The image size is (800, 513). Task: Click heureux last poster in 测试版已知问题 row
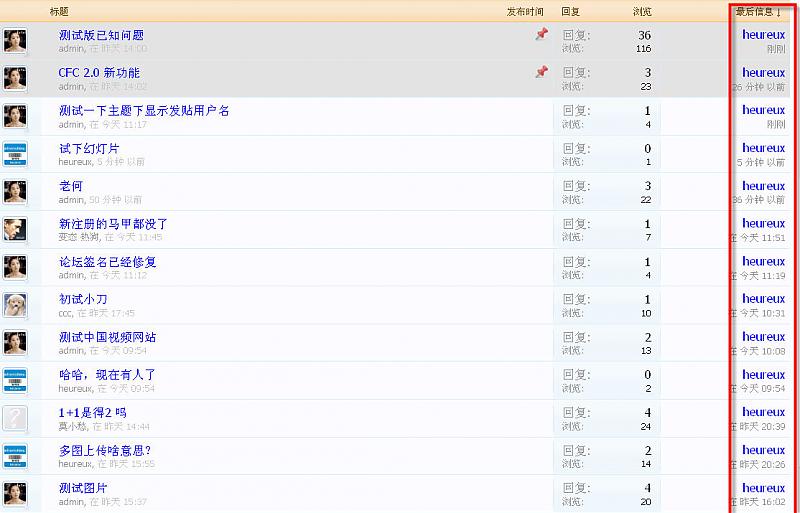tap(763, 34)
